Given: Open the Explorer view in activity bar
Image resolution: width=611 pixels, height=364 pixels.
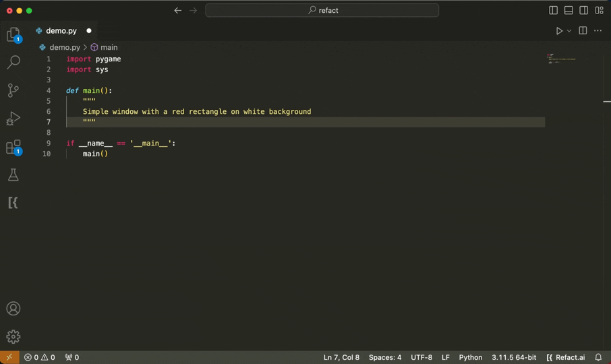Looking at the screenshot, I should tap(13, 34).
